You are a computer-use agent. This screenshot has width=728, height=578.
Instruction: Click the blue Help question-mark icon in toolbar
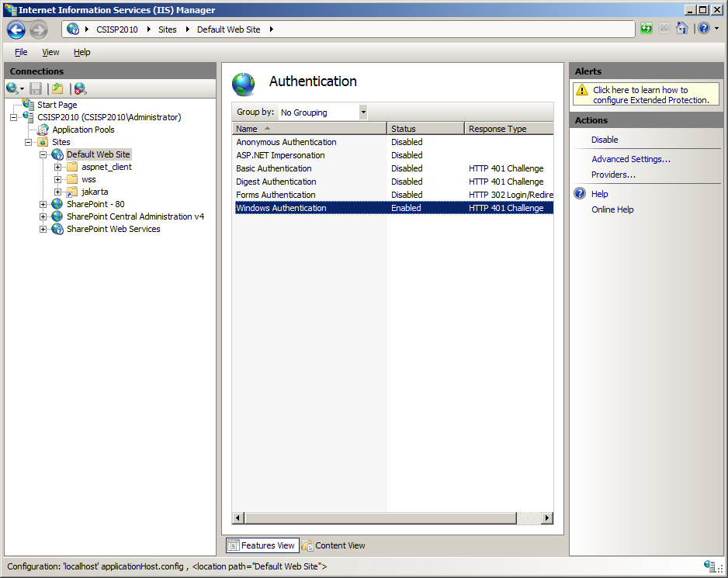coord(703,29)
